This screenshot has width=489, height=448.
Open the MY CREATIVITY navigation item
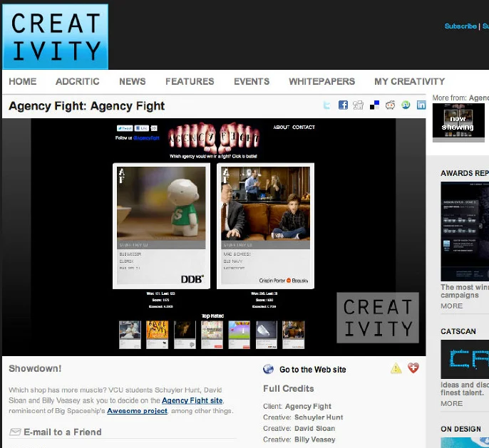pos(409,81)
